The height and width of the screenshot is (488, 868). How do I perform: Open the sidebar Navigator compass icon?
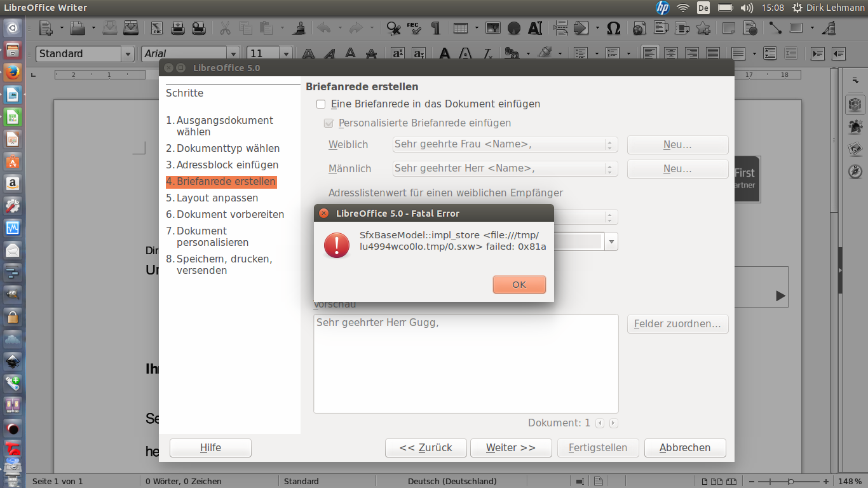(855, 172)
